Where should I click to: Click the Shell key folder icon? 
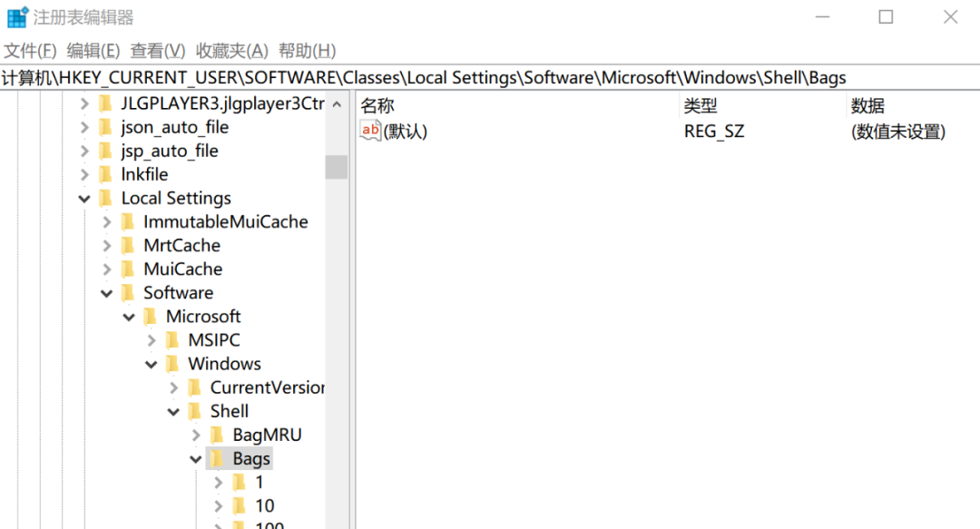click(196, 411)
